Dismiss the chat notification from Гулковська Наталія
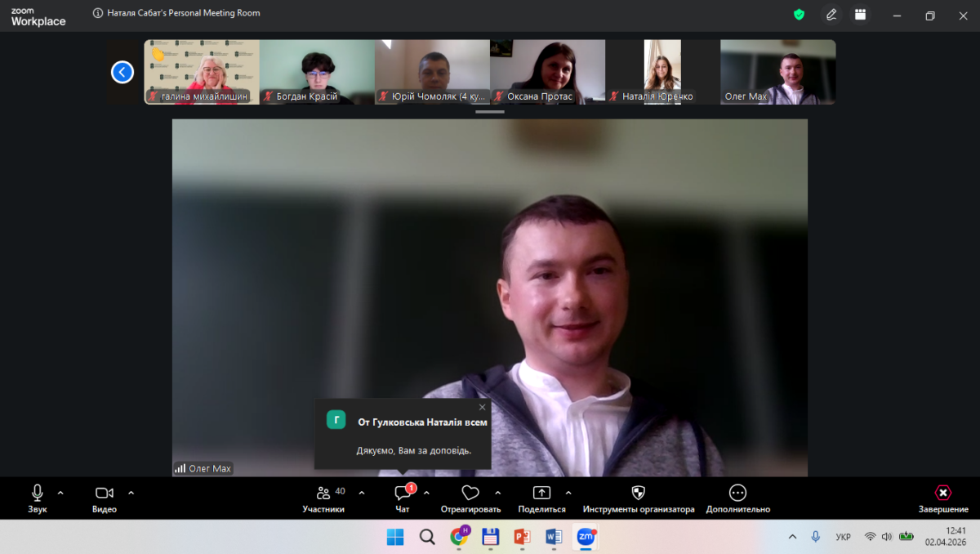 coord(482,407)
